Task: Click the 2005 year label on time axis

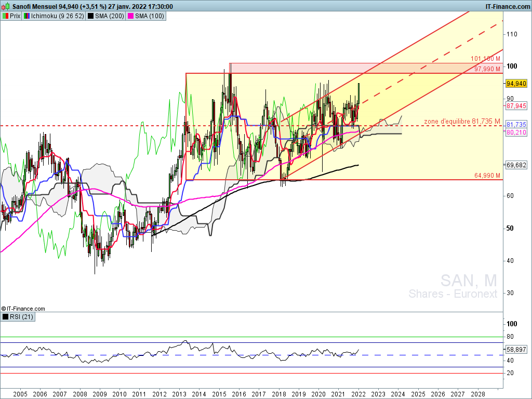Action: [20, 394]
